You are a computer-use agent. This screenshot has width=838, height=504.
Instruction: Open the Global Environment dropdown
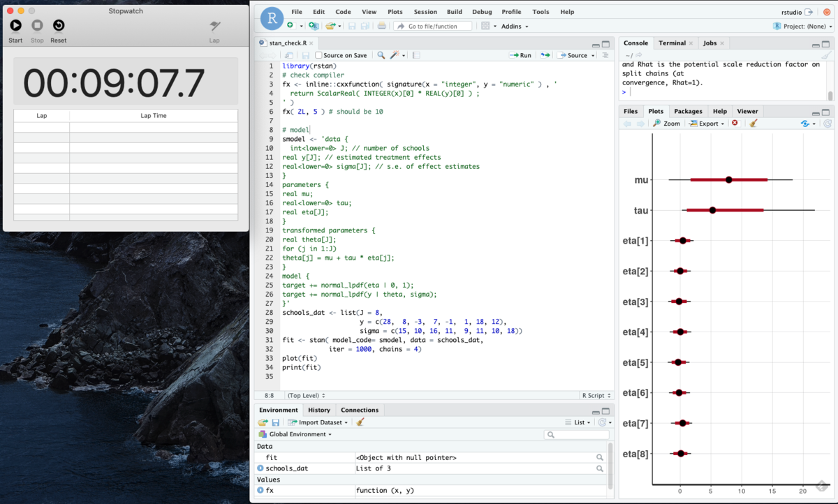tap(293, 434)
